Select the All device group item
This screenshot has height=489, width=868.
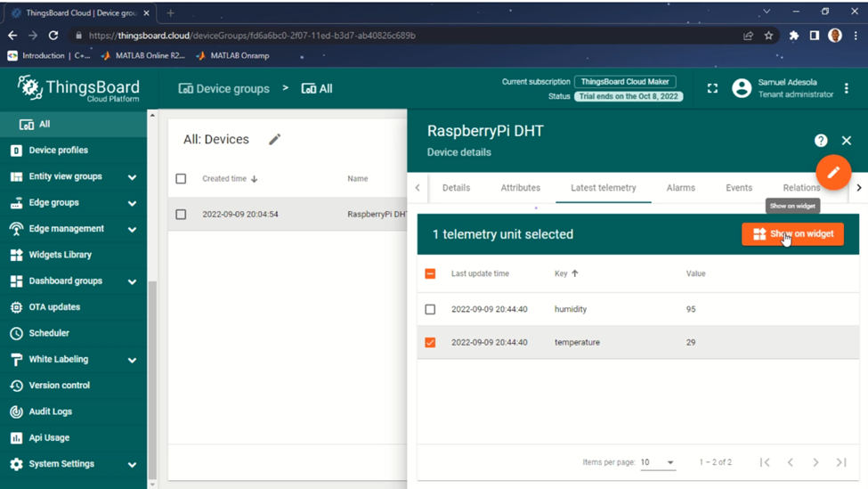pos(74,124)
